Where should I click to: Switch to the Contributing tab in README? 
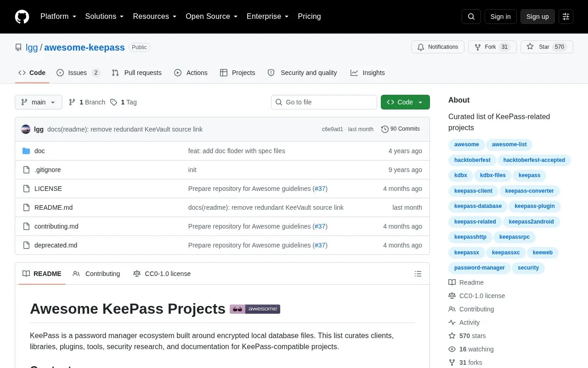point(96,274)
